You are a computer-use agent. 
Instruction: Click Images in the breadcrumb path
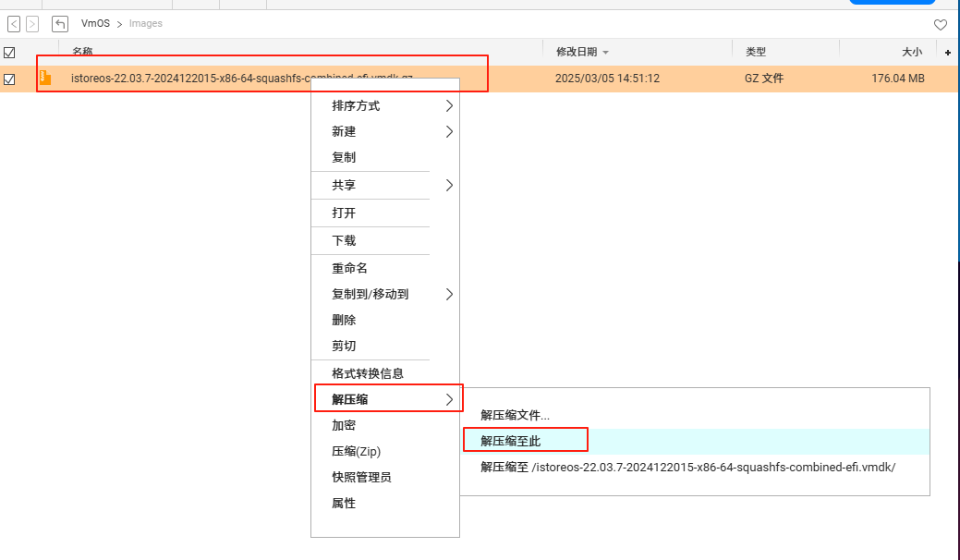pos(146,23)
